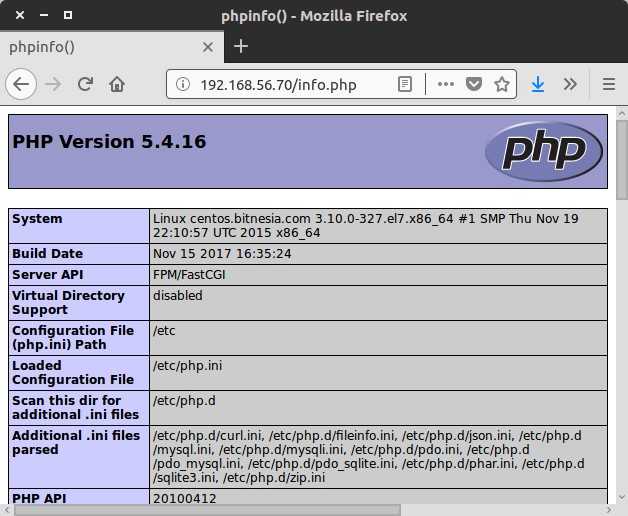
Task: Click scroll down arrow of vertical scrollbar
Action: pos(622,497)
